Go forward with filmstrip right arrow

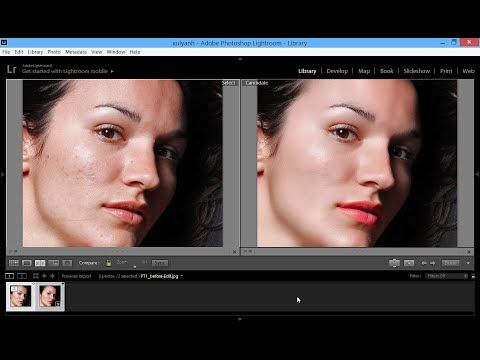point(52,276)
